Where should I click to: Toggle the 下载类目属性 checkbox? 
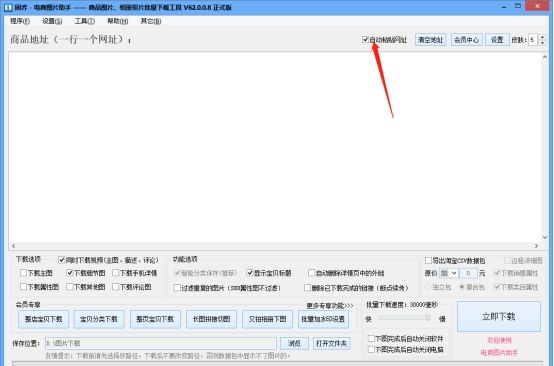(497, 287)
